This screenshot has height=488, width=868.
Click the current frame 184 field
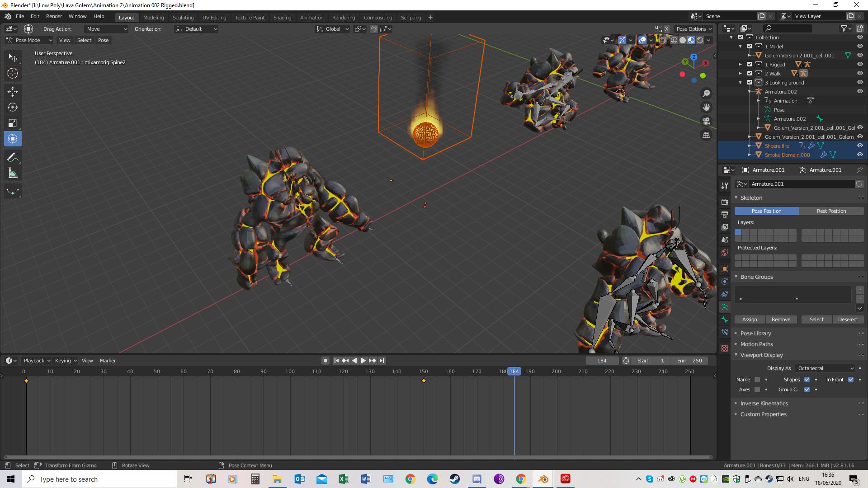(x=602, y=361)
